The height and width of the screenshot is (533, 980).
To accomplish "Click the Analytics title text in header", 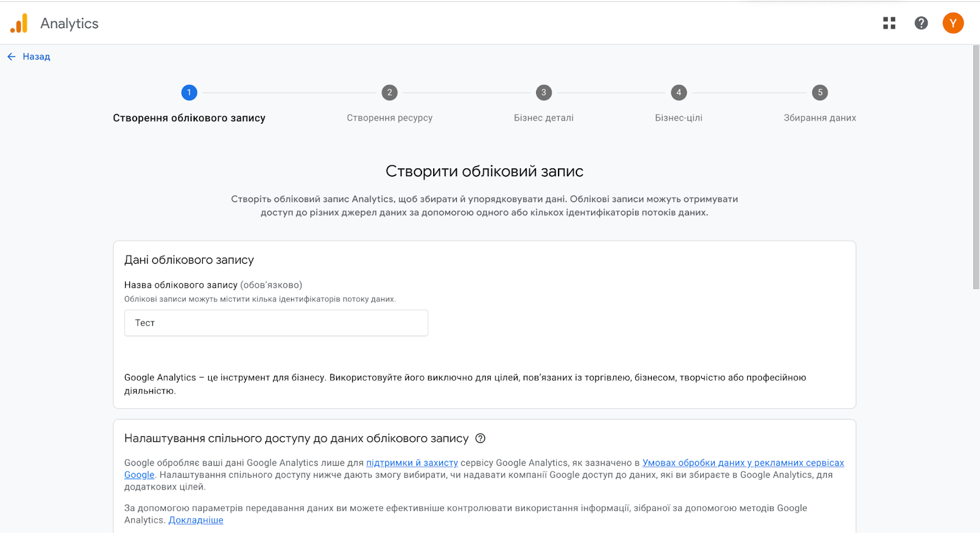I will (x=69, y=23).
